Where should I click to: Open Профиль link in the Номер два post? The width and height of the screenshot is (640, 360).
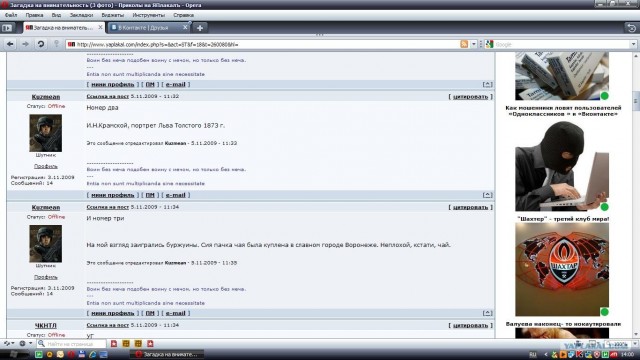pos(46,167)
